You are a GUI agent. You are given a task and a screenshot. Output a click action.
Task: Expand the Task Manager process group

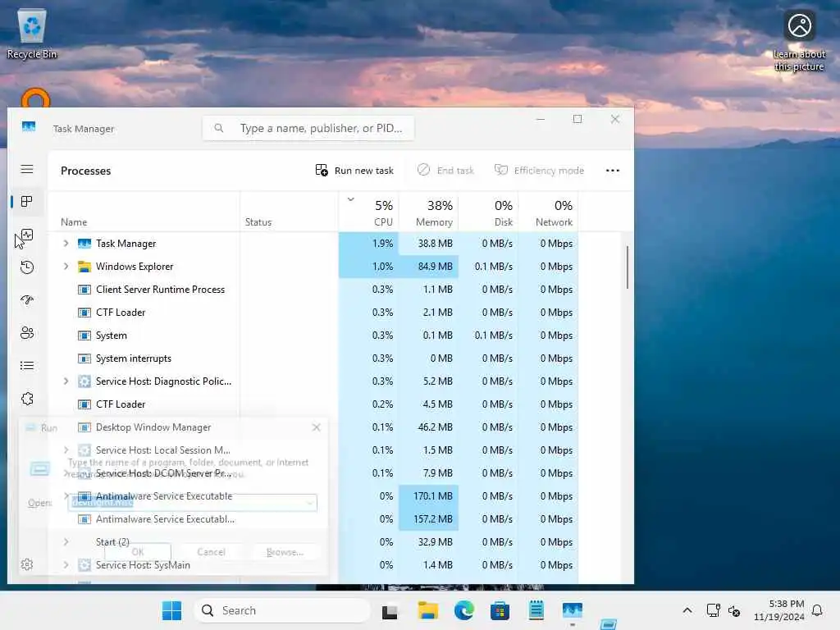66,243
